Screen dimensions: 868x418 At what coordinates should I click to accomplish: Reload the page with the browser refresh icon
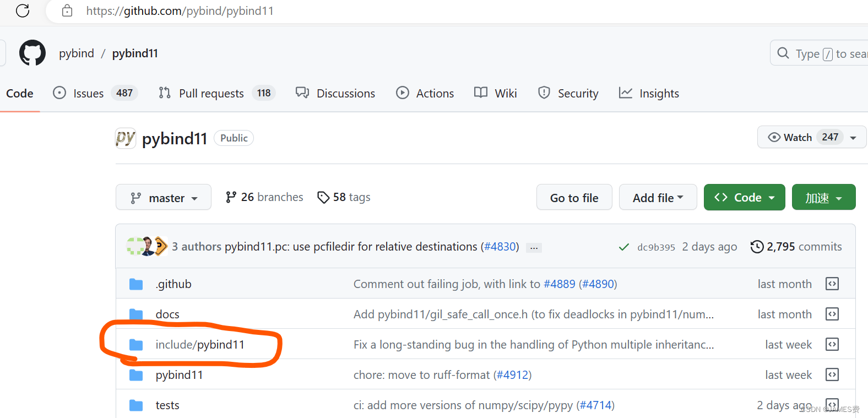23,10
